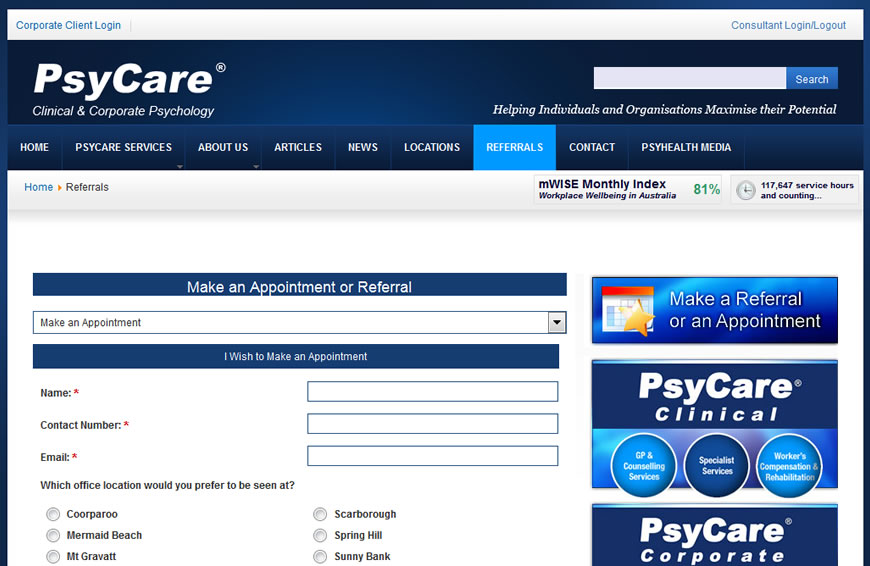This screenshot has height=566, width=870.
Task: Go to Home in navigation bar
Action: 34,147
